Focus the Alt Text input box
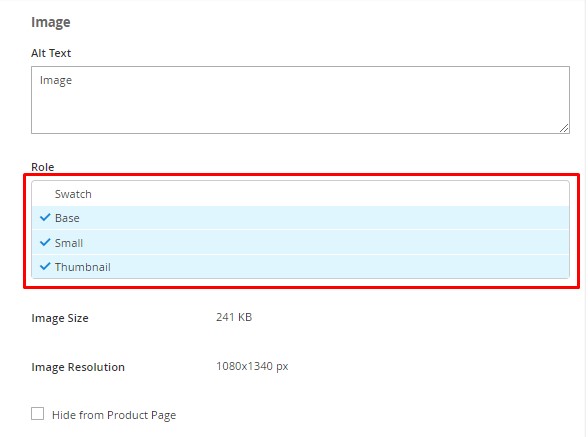This screenshot has width=588, height=437. point(300,100)
